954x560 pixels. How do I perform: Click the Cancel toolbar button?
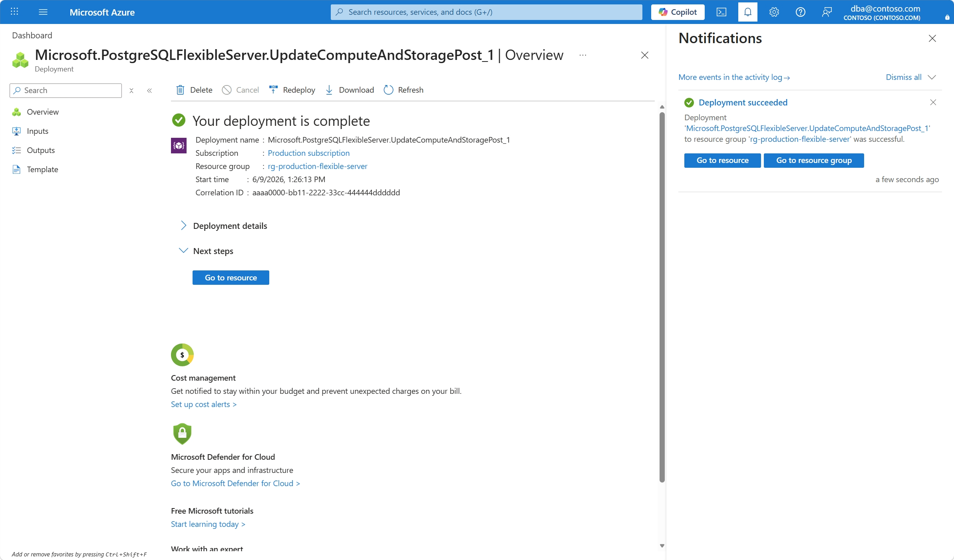click(240, 90)
